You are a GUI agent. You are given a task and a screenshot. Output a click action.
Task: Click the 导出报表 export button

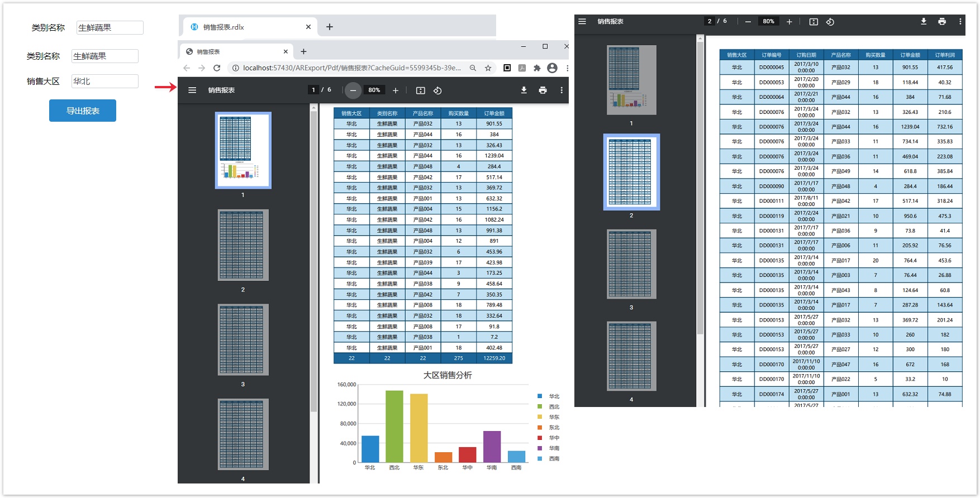click(x=83, y=111)
